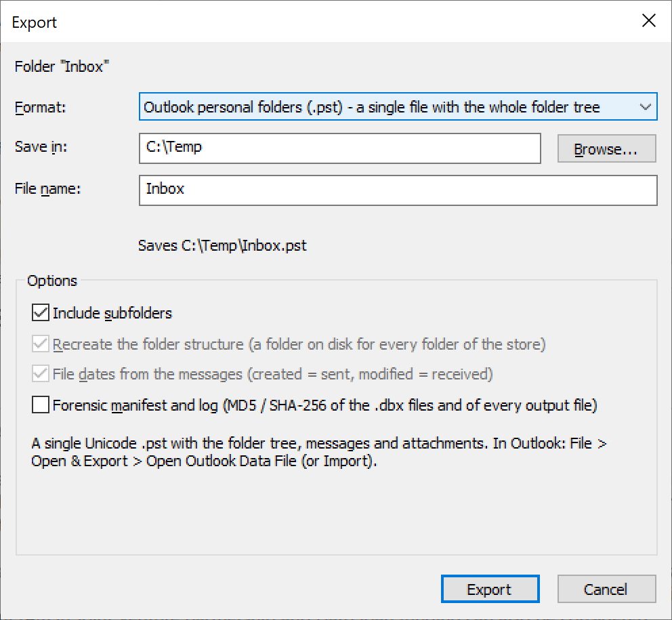Click the File name: label

(x=47, y=188)
